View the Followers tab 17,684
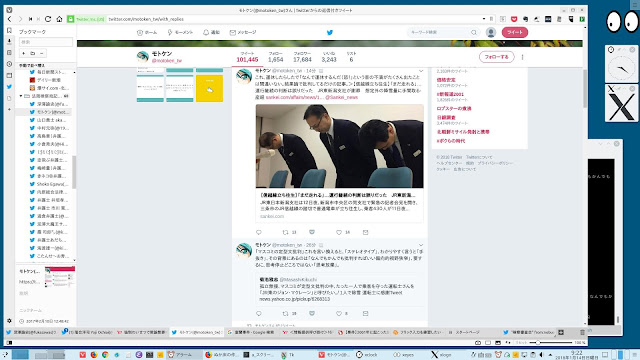 point(302,57)
